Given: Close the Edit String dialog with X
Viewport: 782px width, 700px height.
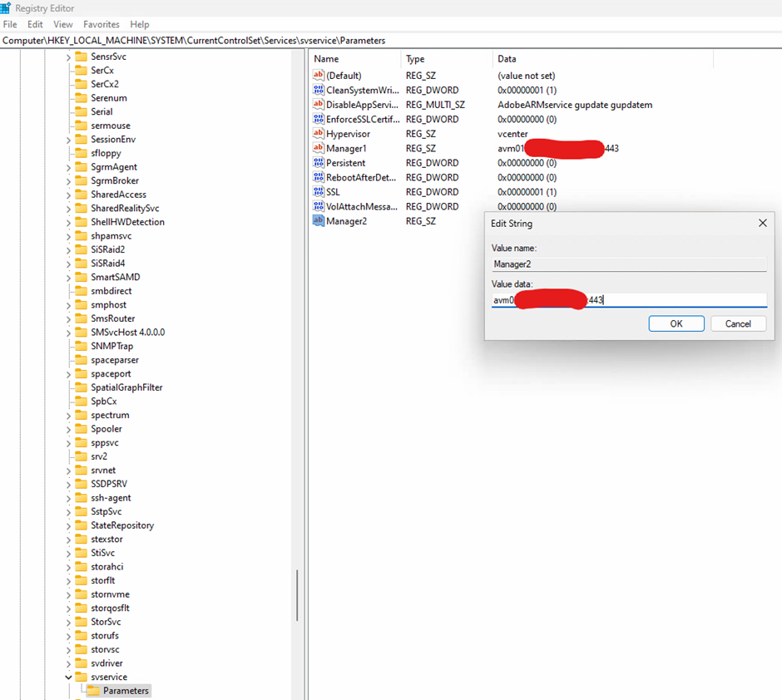Looking at the screenshot, I should 763,224.
